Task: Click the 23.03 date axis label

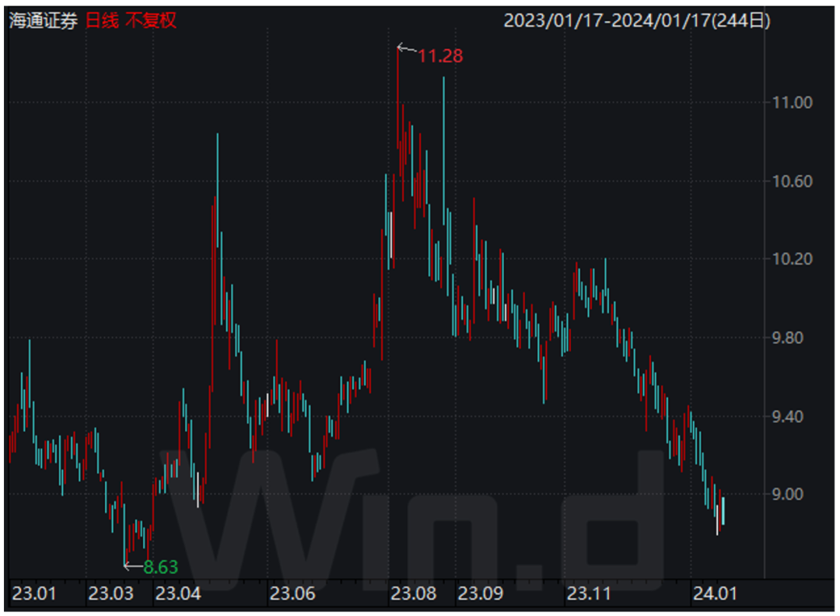Action: coord(110,593)
